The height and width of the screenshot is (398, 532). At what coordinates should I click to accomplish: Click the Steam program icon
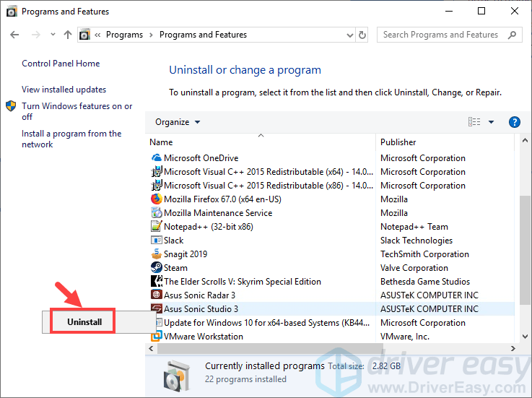pos(157,268)
